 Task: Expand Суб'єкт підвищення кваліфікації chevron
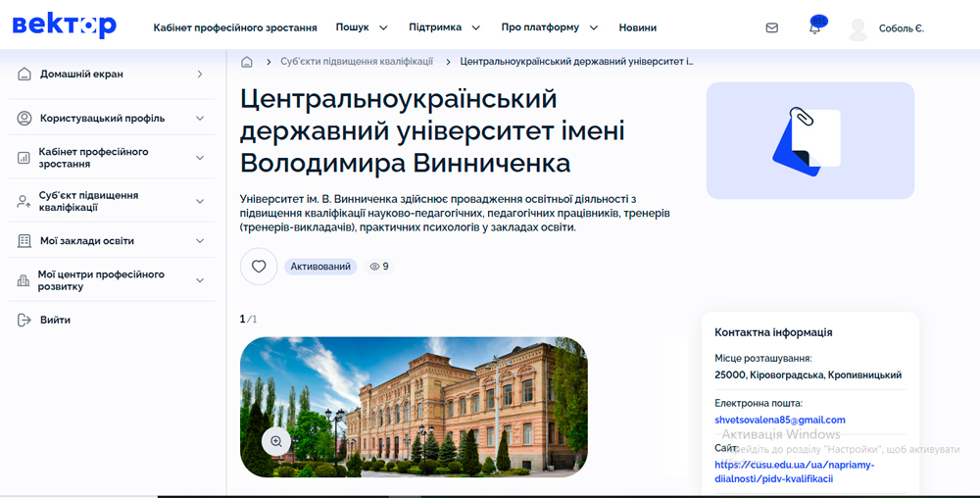200,201
